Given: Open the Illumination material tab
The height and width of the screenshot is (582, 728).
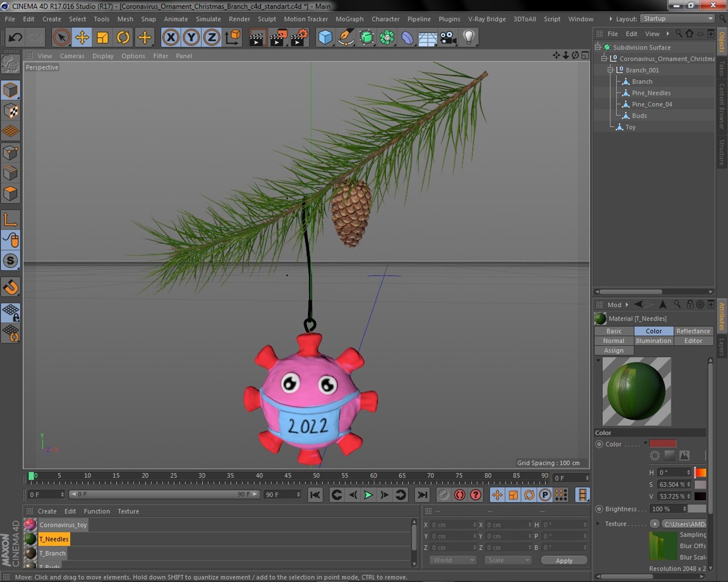Looking at the screenshot, I should 653,341.
